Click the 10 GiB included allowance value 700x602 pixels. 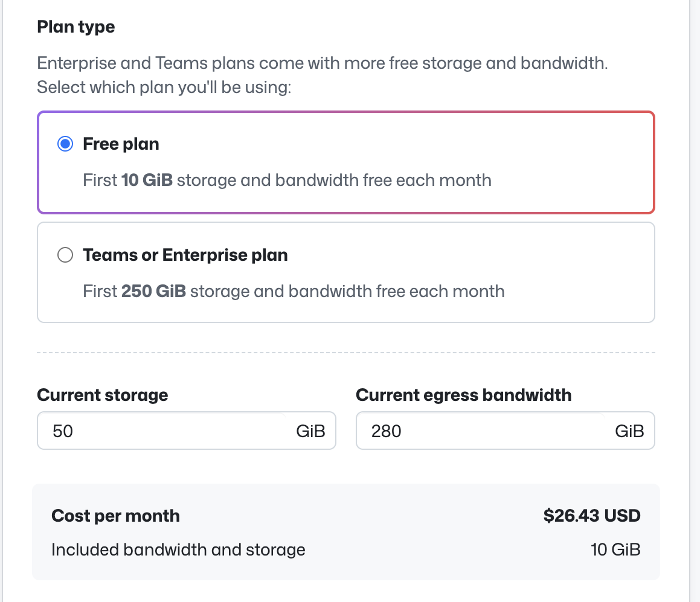(615, 549)
